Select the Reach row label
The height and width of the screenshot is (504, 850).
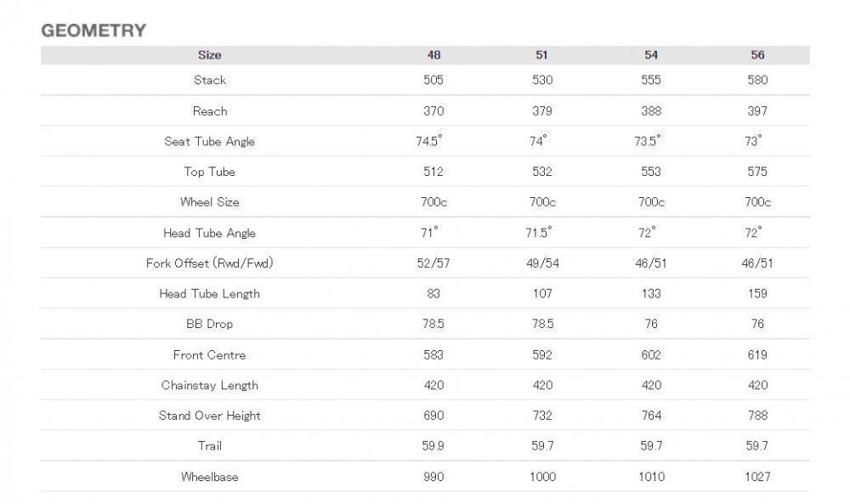point(210,111)
